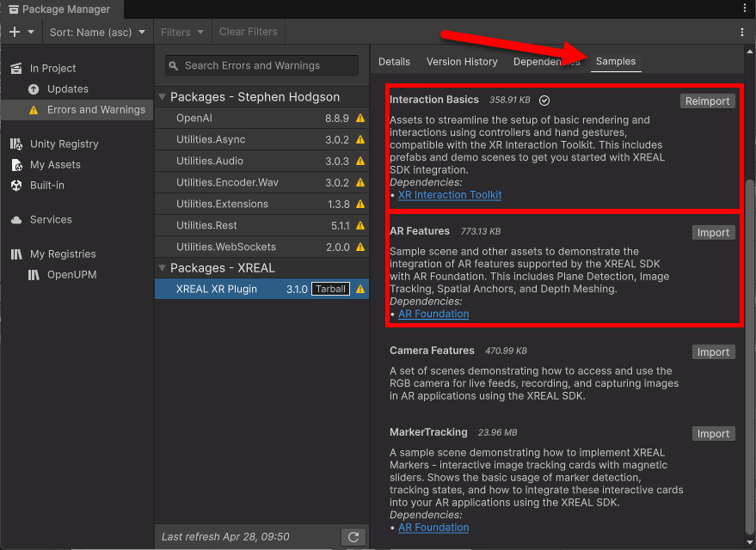Select the Utilities.Audio package

[261, 161]
